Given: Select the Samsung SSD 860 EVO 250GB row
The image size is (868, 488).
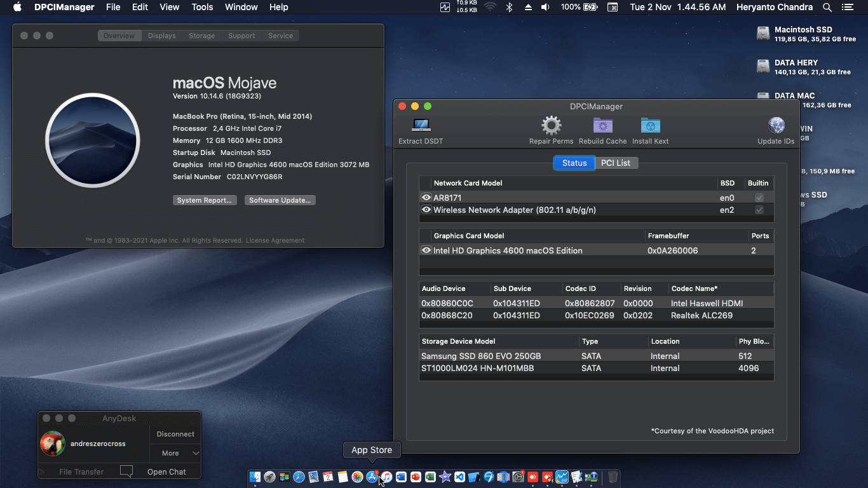Looking at the screenshot, I should (596, 356).
